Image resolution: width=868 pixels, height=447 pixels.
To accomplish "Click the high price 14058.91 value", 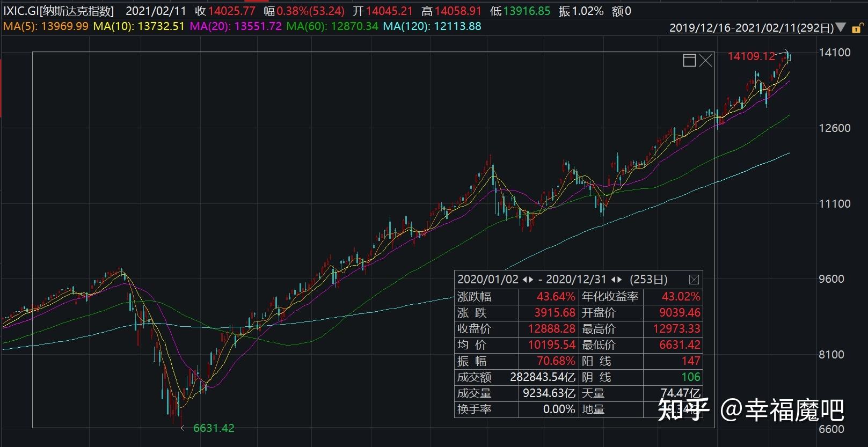I will (458, 11).
